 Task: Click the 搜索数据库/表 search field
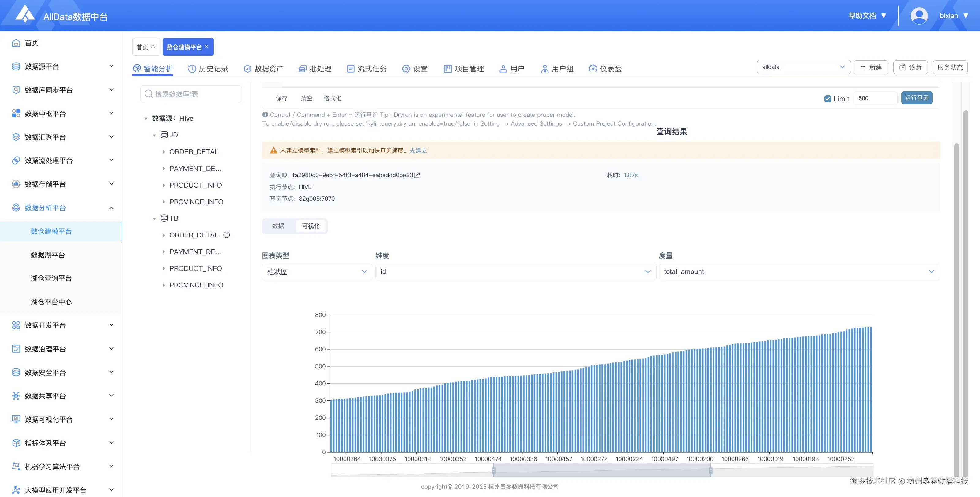(191, 94)
